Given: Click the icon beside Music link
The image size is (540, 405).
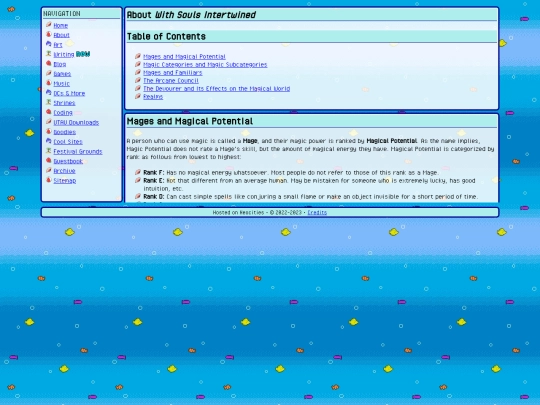Looking at the screenshot, I should [49, 83].
